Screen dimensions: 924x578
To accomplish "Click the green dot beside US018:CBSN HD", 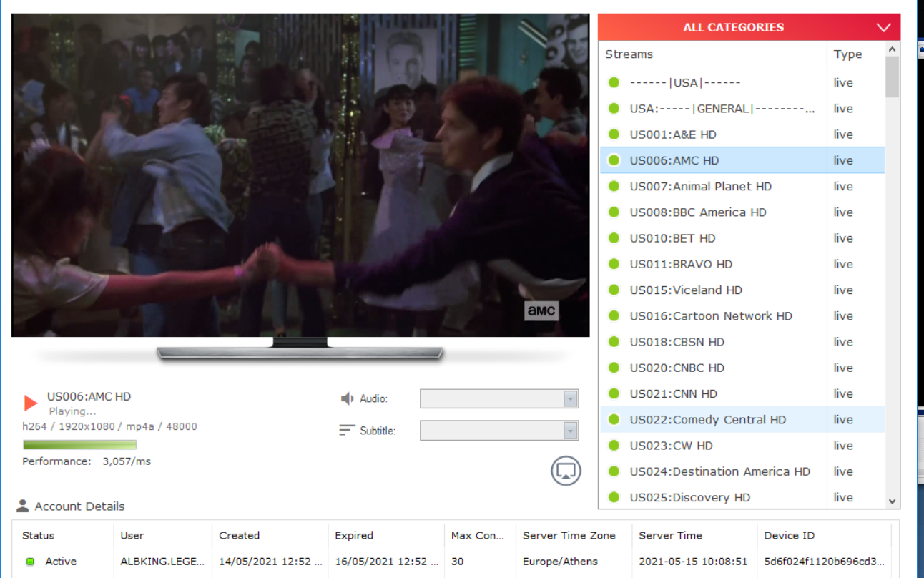I will pyautogui.click(x=614, y=342).
